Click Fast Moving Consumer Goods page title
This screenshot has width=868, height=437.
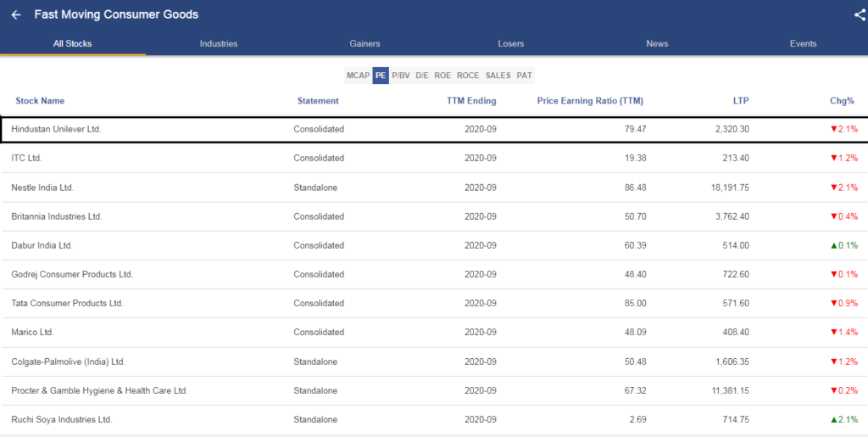pos(116,15)
